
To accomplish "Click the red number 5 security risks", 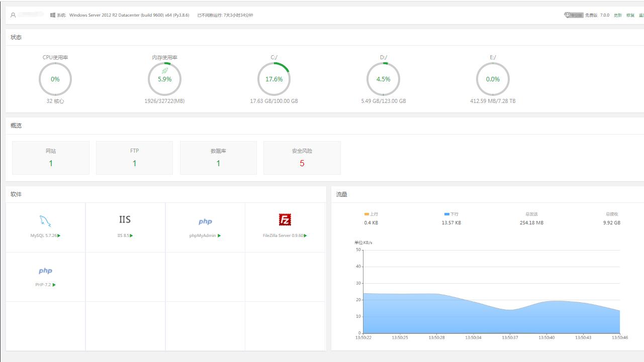I will [x=302, y=163].
